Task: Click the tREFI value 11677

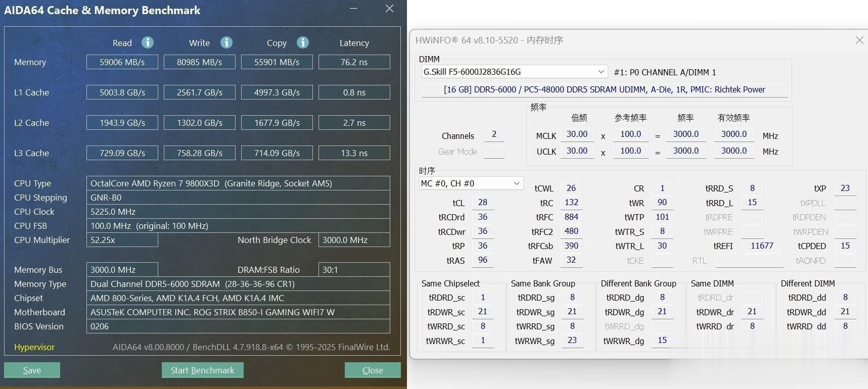Action: click(762, 246)
